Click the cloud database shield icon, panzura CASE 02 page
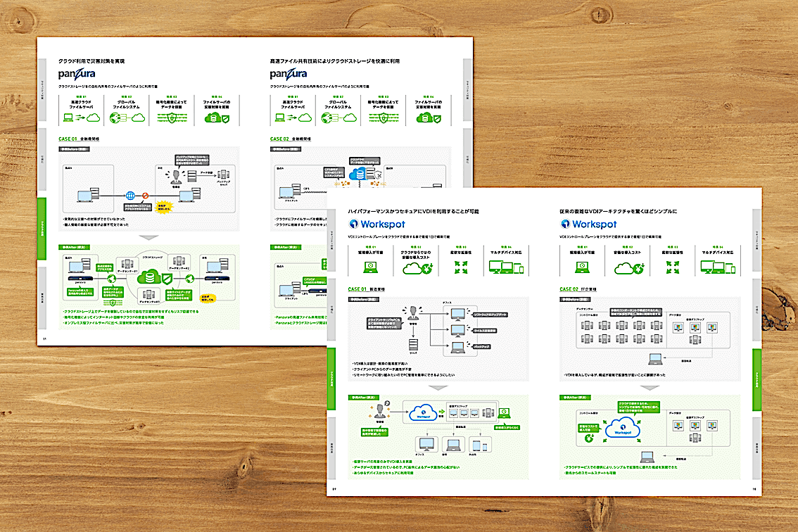798x532 pixels. click(429, 118)
